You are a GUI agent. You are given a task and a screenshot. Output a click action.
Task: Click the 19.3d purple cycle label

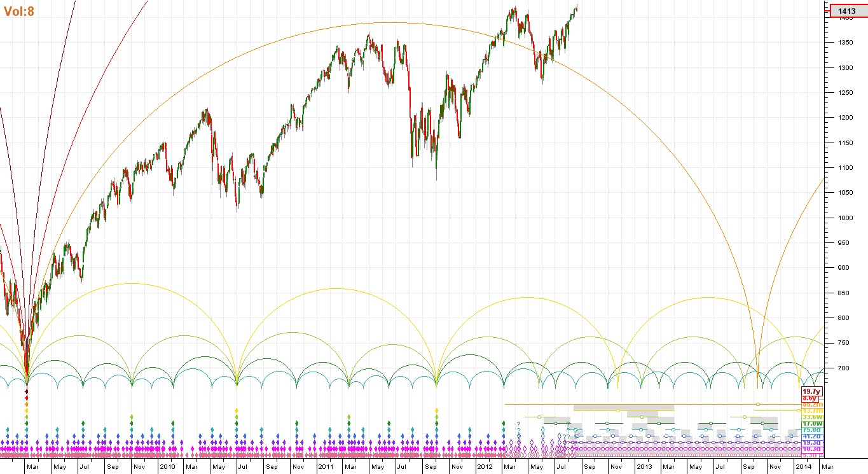tap(811, 443)
